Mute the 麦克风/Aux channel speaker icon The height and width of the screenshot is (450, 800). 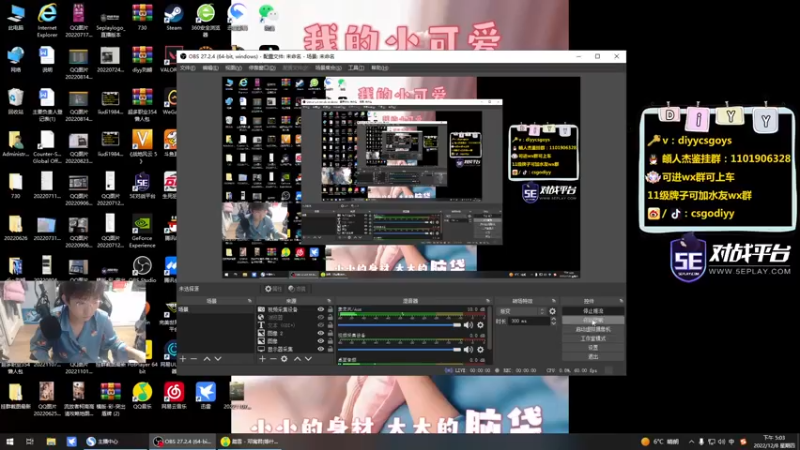click(468, 325)
